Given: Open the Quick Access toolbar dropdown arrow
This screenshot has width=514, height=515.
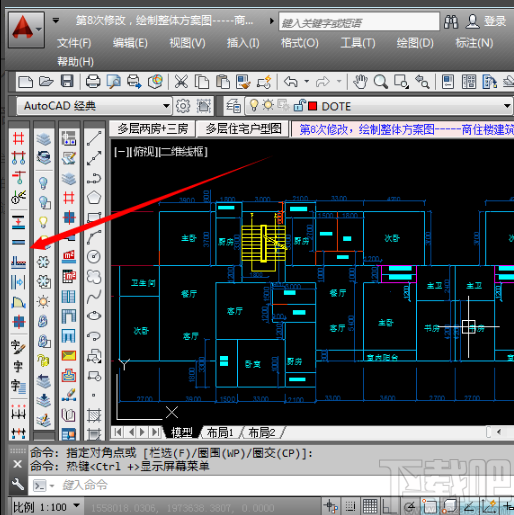Looking at the screenshot, I should tap(56, 21).
